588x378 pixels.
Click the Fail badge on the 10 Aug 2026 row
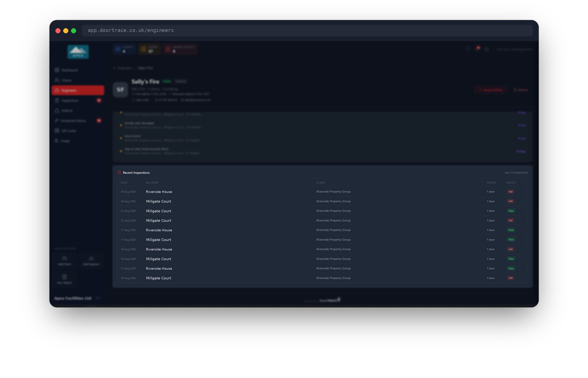point(510,278)
